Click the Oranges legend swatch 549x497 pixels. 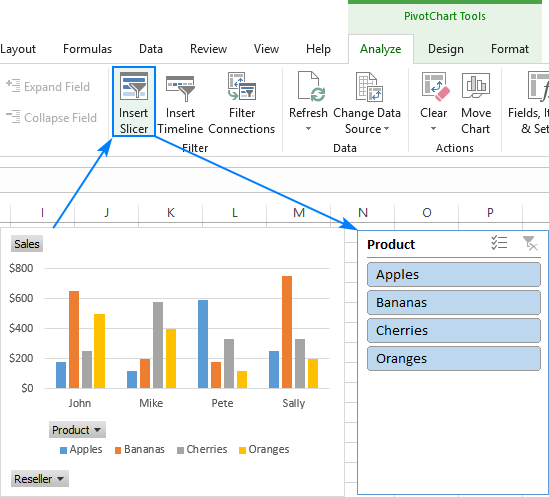click(x=242, y=450)
